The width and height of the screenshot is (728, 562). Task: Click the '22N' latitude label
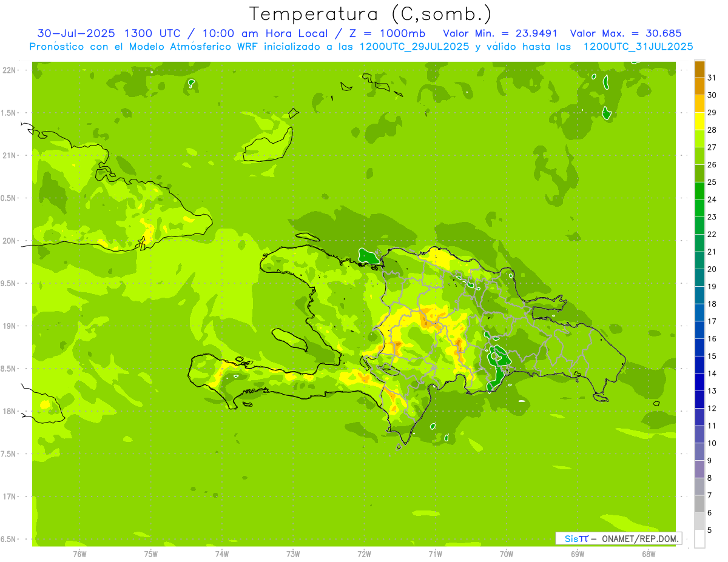coord(9,70)
